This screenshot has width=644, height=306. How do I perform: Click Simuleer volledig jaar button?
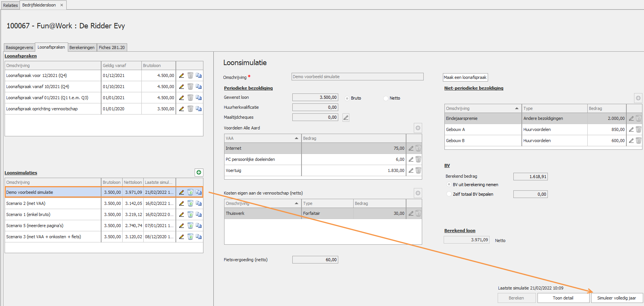[616, 298]
